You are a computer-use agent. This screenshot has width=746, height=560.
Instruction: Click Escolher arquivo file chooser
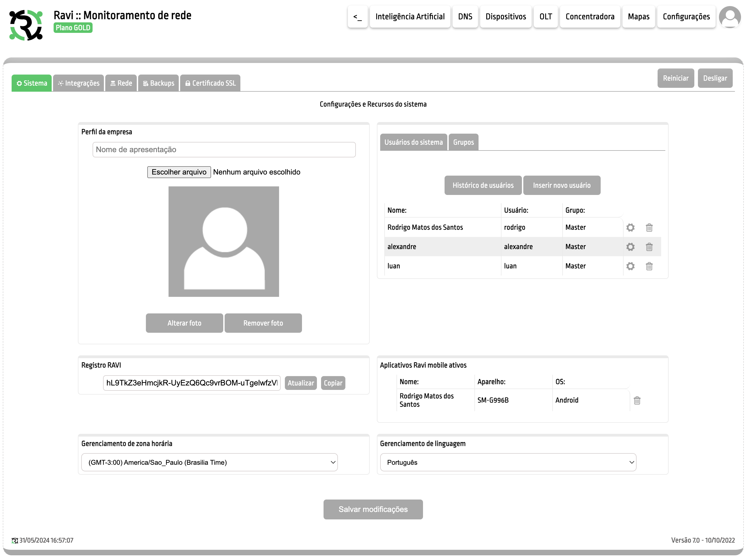coord(179,172)
